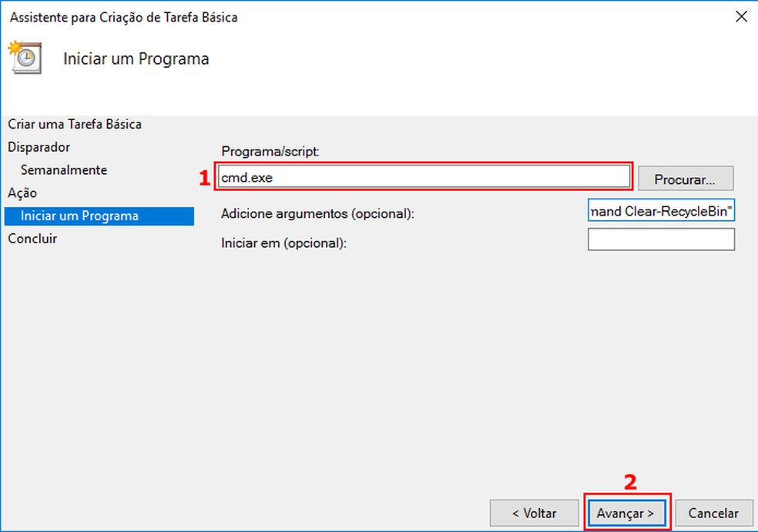
Task: Click the Programa/script field containing cmd.exe
Action: point(424,178)
